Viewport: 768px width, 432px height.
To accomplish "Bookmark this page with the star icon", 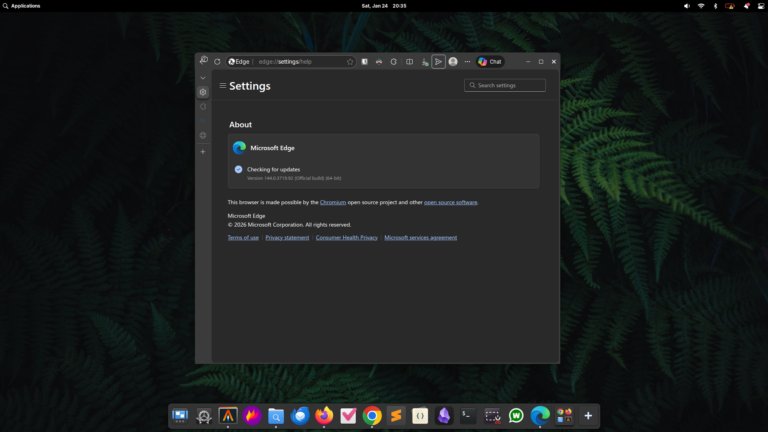I will click(x=350, y=62).
